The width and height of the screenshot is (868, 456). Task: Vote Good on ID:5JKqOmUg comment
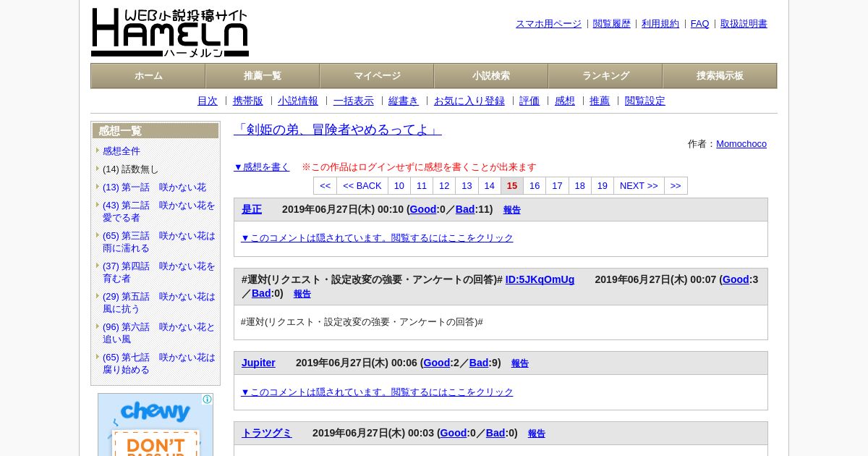point(736,279)
